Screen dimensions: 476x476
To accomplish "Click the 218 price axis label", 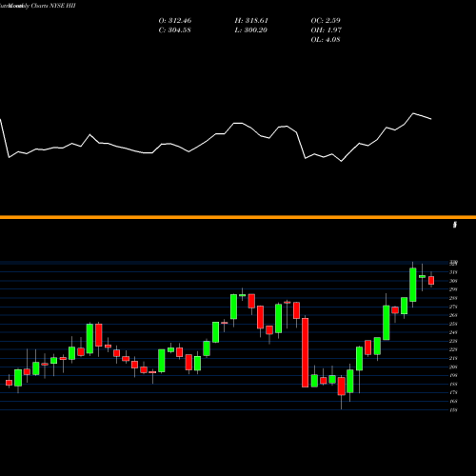I will [453, 358].
